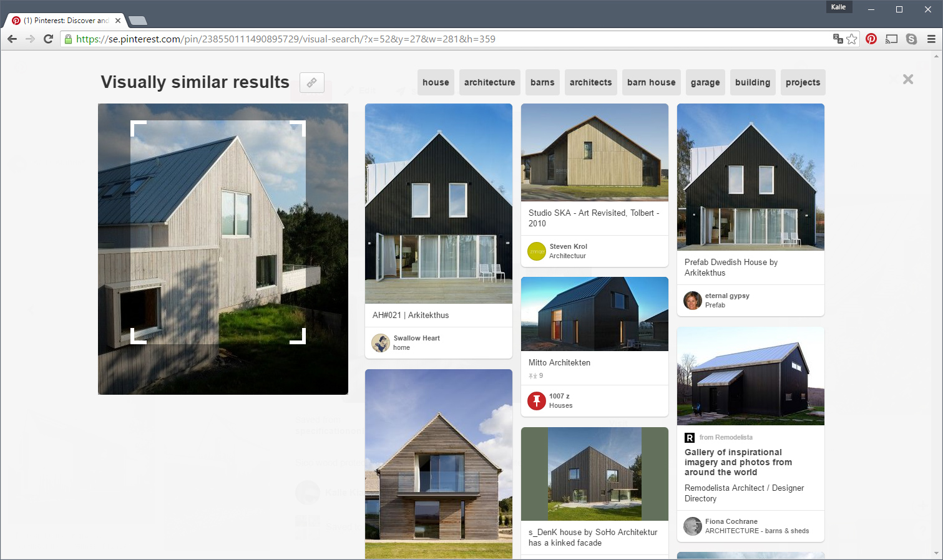This screenshot has width=943, height=560.
Task: Click the 1007 z red pin avatar
Action: [537, 401]
